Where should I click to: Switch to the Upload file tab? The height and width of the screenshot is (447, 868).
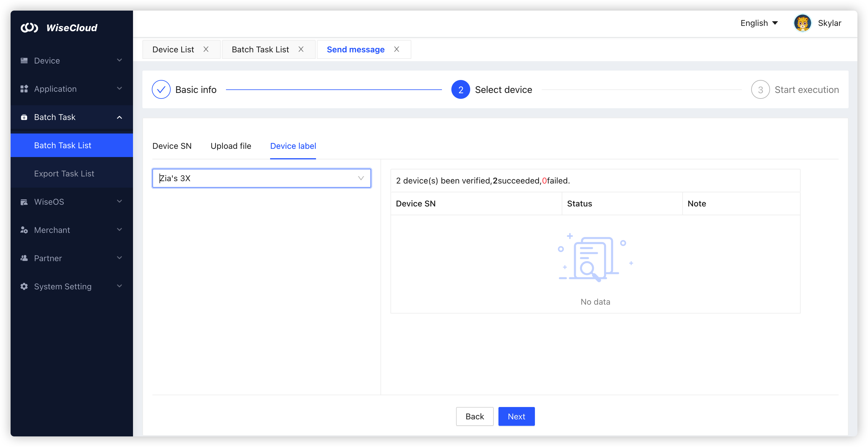point(231,146)
